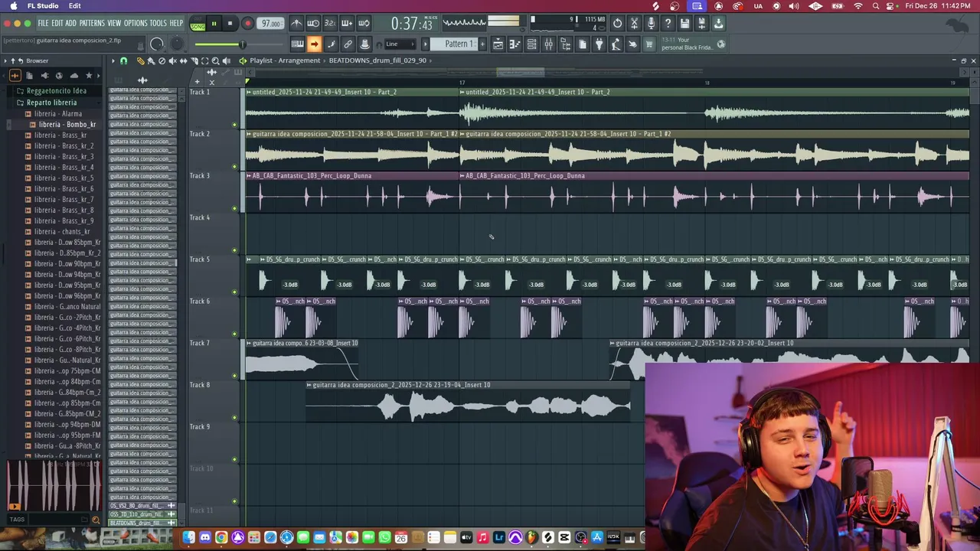Click the browser starred favorites tab icon
The image size is (980, 551).
pos(89,76)
